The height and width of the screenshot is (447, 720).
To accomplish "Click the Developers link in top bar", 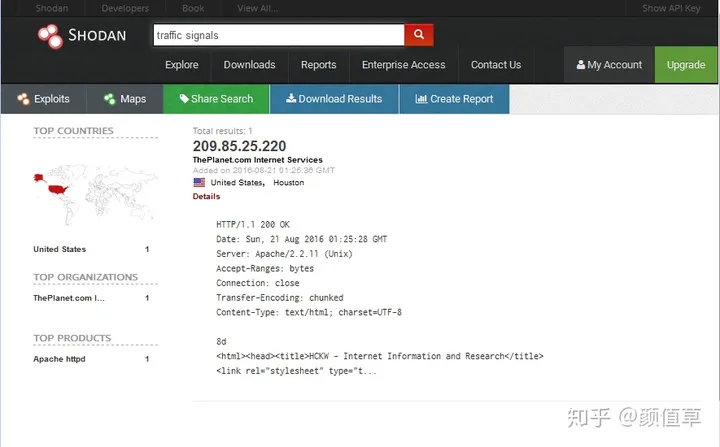I will [x=125, y=8].
